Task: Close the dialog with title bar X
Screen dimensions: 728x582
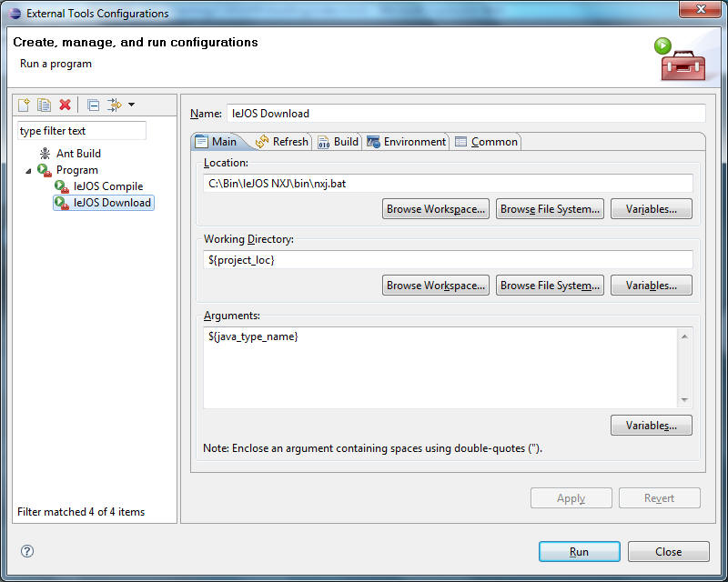Action: [x=701, y=9]
